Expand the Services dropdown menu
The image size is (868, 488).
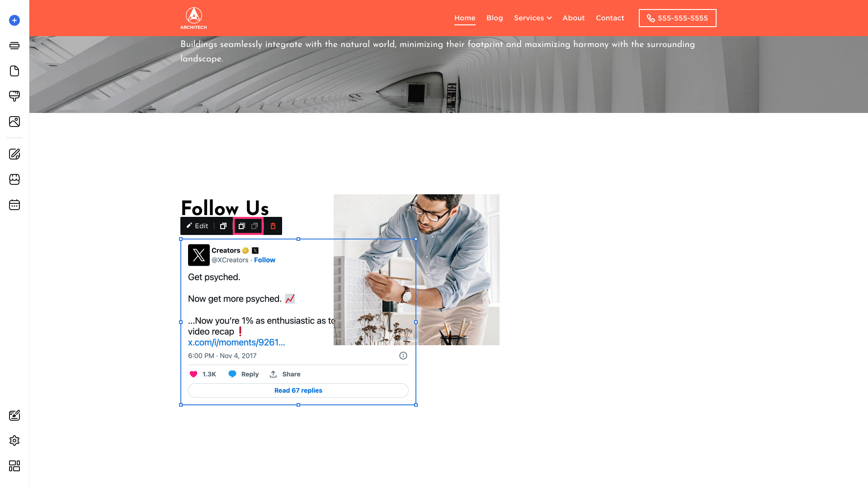tap(533, 18)
